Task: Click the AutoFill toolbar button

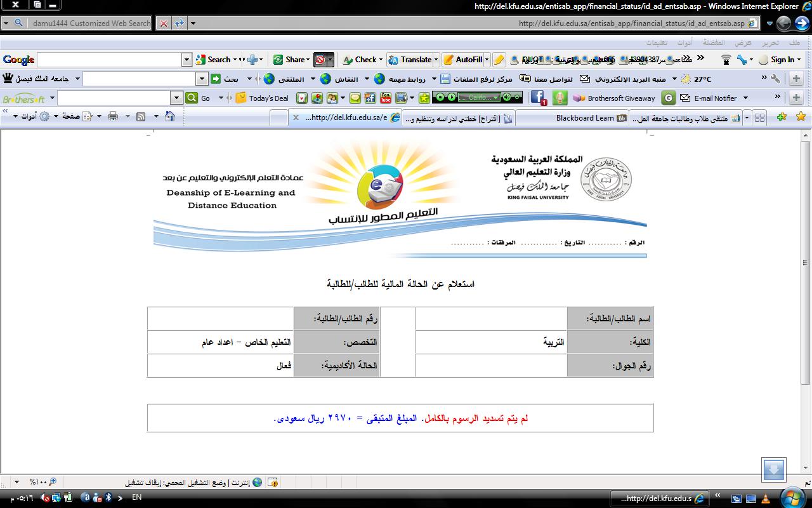Action: [x=465, y=59]
